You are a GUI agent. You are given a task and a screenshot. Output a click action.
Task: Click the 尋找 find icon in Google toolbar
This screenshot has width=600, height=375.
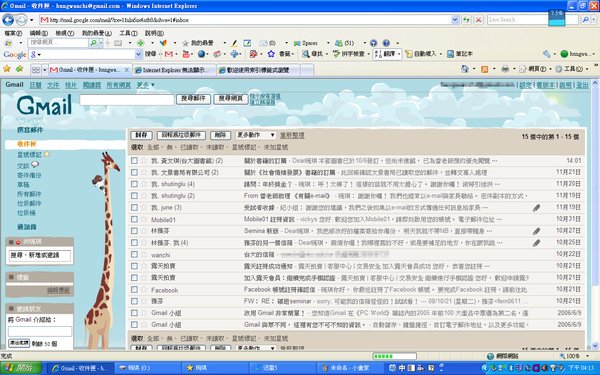[306, 54]
